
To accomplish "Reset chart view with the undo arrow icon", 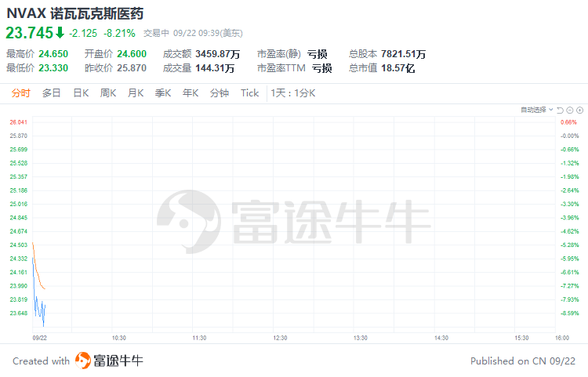I will (x=560, y=111).
